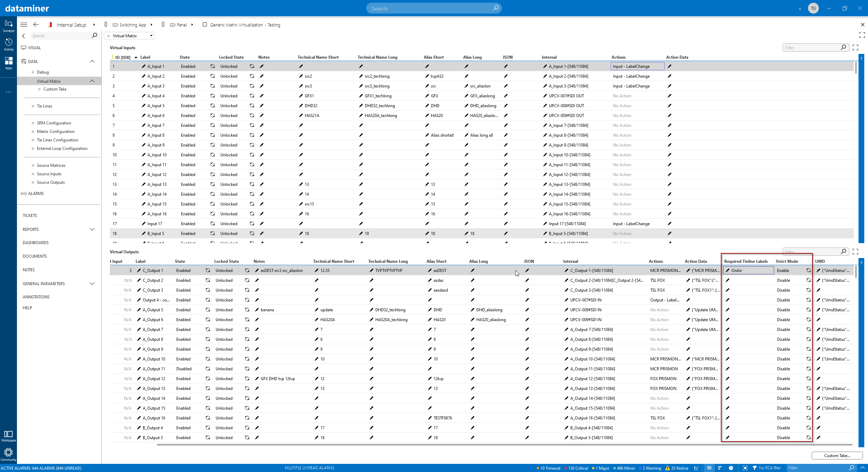This screenshot has height=472, width=868.
Task: Click Virtual Outputs horizontal scrollbar
Action: point(505,445)
